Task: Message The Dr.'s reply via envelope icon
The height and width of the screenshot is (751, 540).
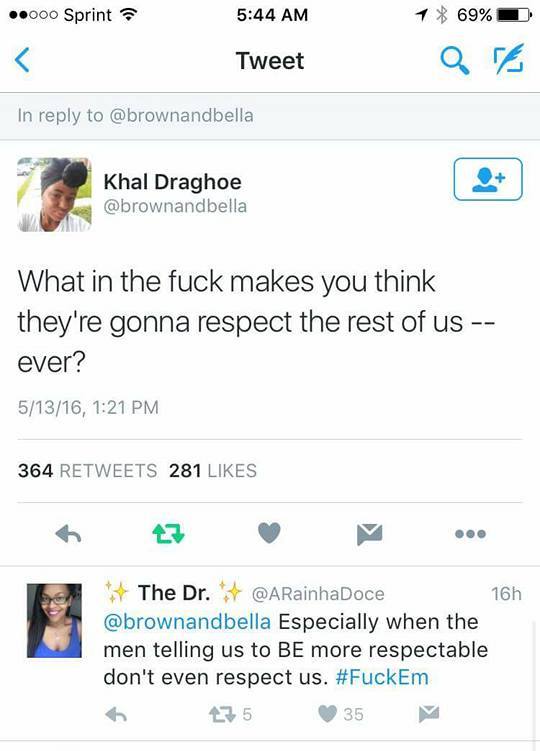Action: click(428, 714)
